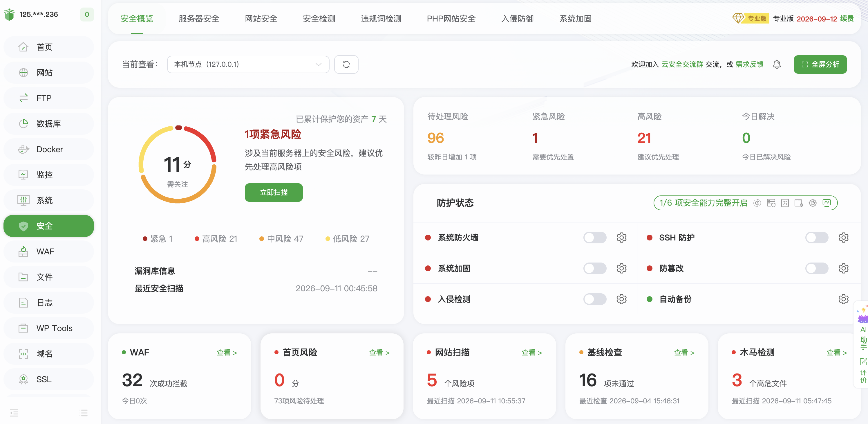Viewport: 868px width, 424px height.
Task: Click 查看 on the 木马检测 card
Action: 837,352
